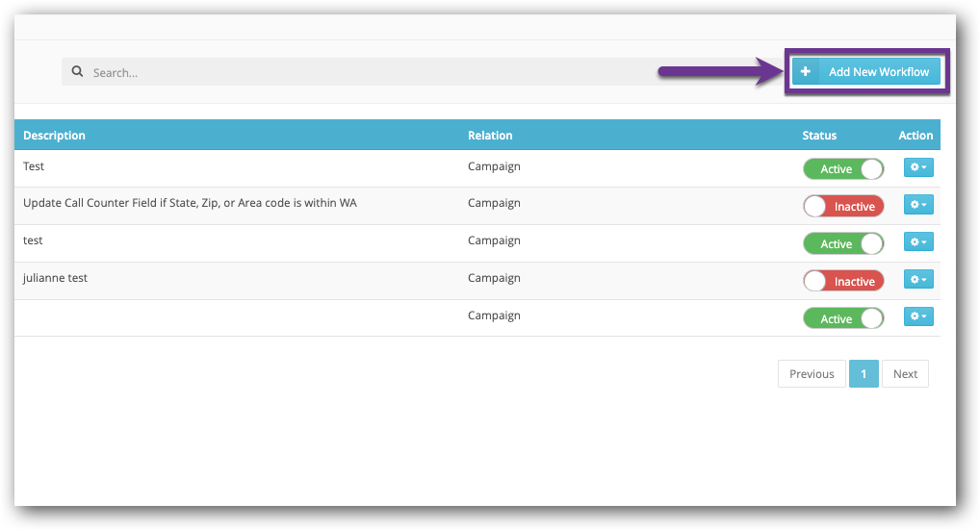The image size is (980, 530).
Task: Select the 'julianne test' workflow description
Action: pos(55,278)
